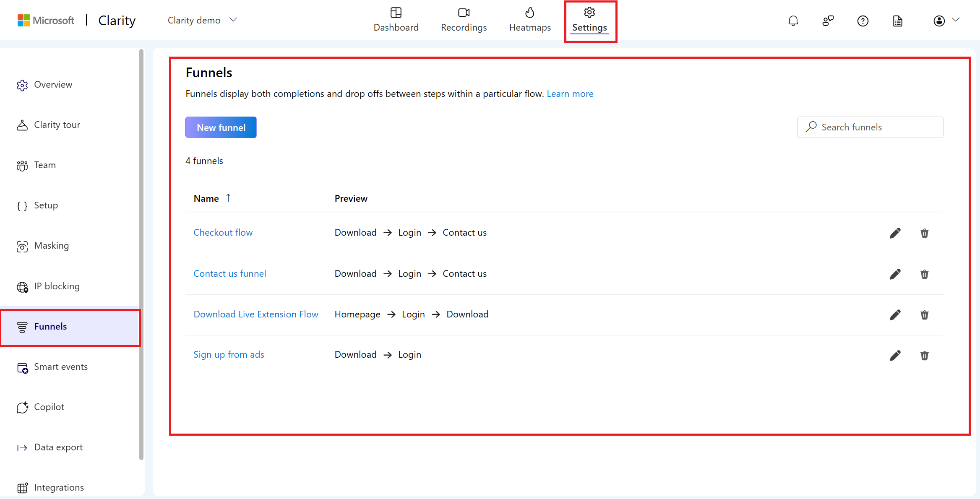Go to Smart events in the sidebar

tap(60, 366)
